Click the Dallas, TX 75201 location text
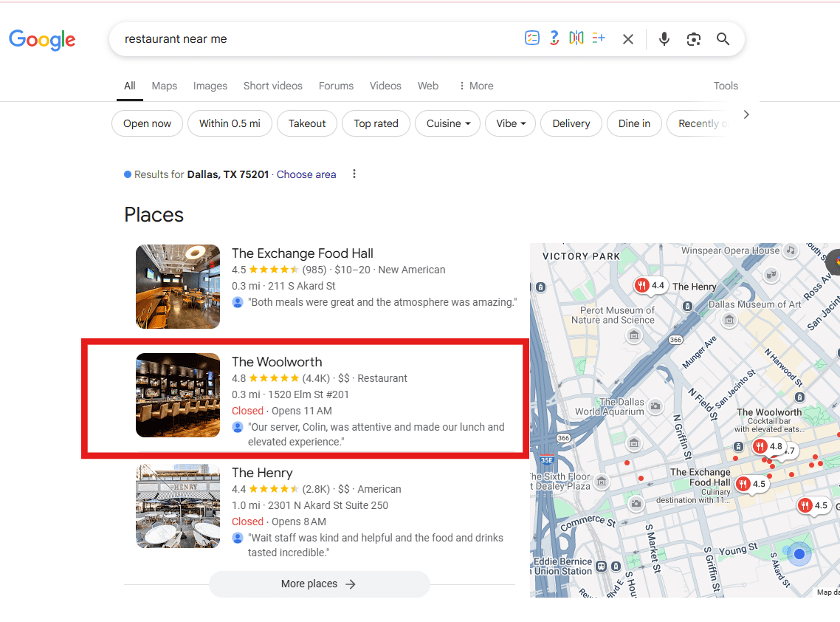 coord(227,174)
